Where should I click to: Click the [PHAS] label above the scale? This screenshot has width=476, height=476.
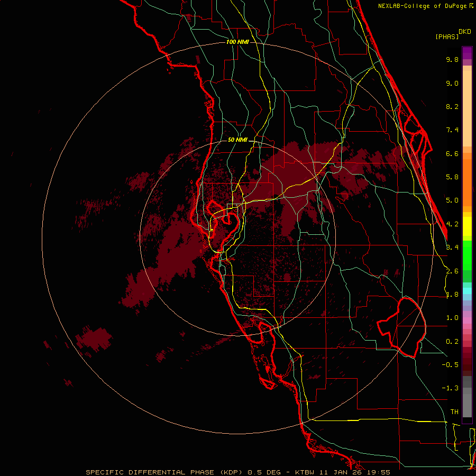click(447, 36)
